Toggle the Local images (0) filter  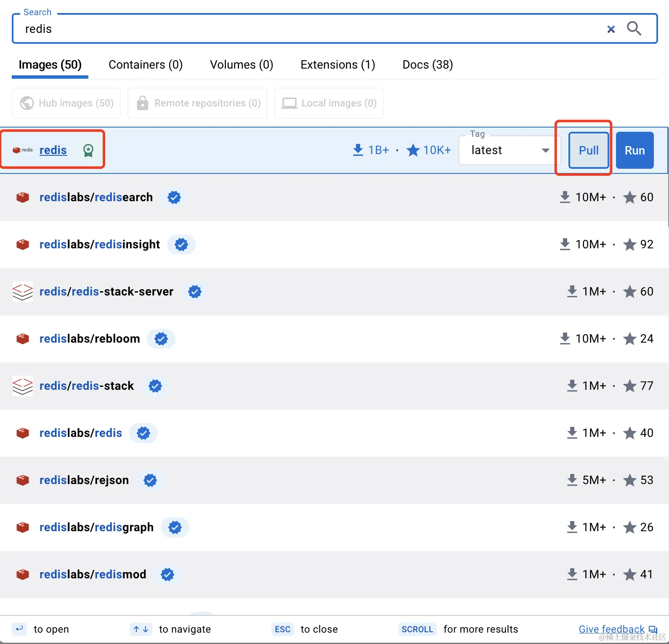[x=329, y=103]
